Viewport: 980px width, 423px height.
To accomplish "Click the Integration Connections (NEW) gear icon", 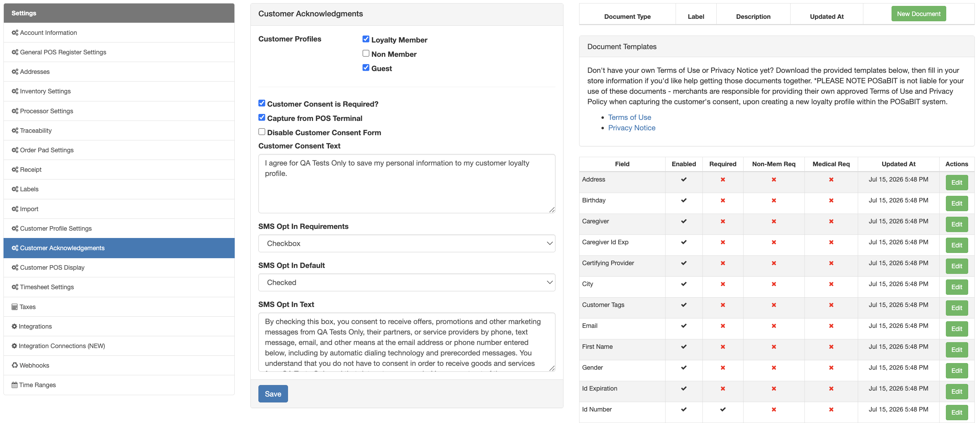I will (14, 346).
